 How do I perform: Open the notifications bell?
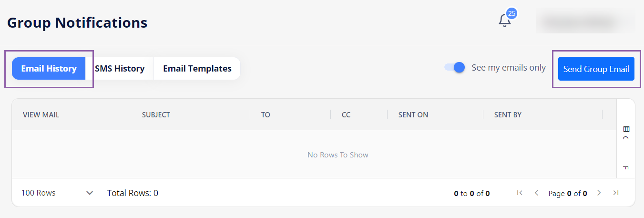pos(504,21)
